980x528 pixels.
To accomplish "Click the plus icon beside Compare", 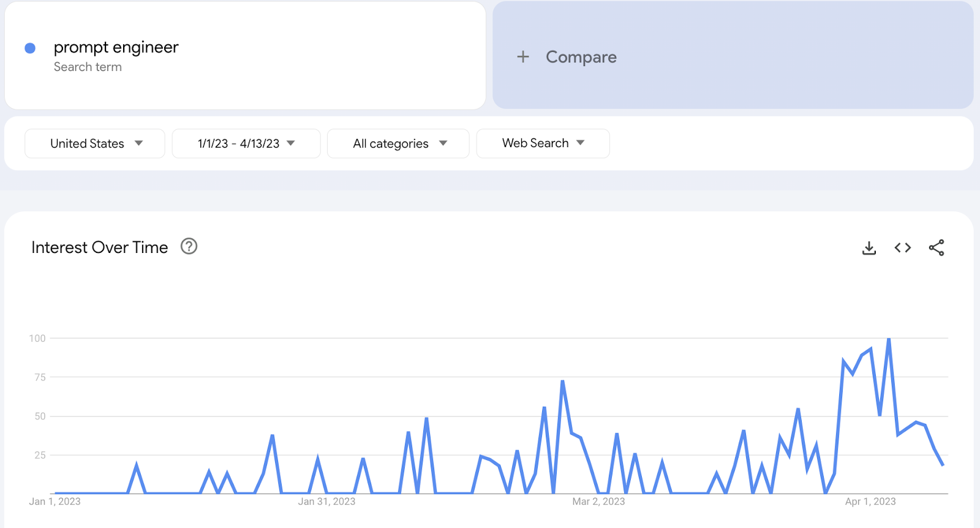I will click(x=523, y=57).
